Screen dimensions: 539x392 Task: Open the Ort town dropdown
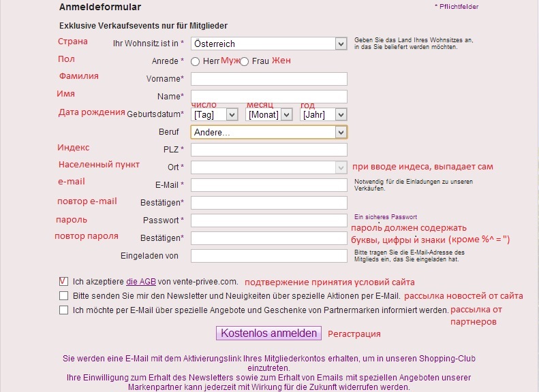[x=268, y=167]
